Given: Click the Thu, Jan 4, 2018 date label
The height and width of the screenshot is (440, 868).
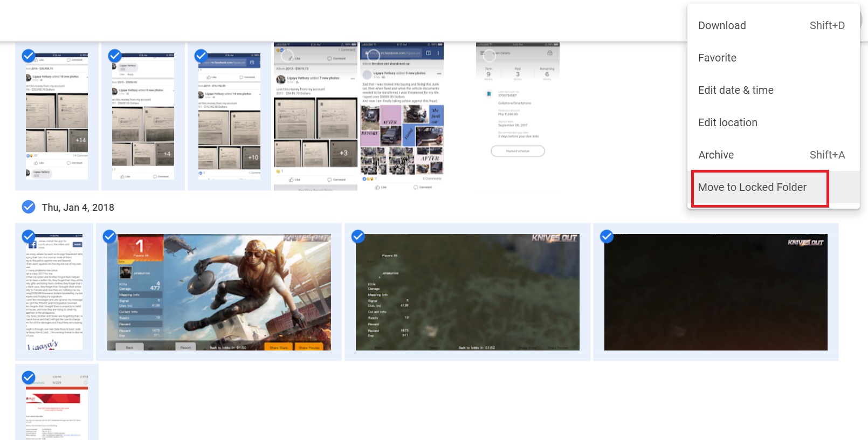Looking at the screenshot, I should (78, 208).
